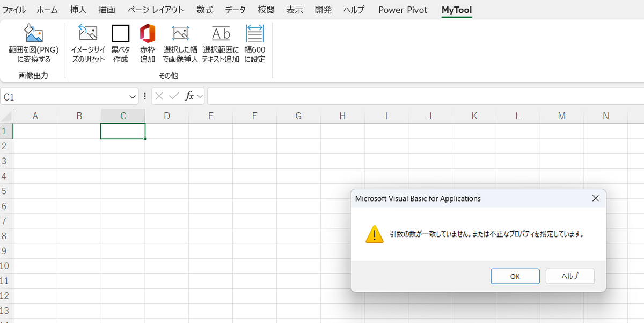Select column A header
The image size is (644, 323).
point(35,116)
